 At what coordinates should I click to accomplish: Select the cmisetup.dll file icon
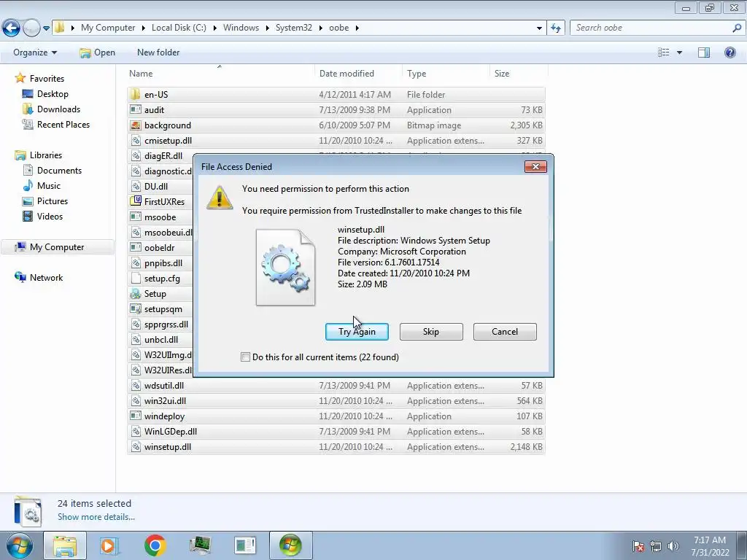135,141
